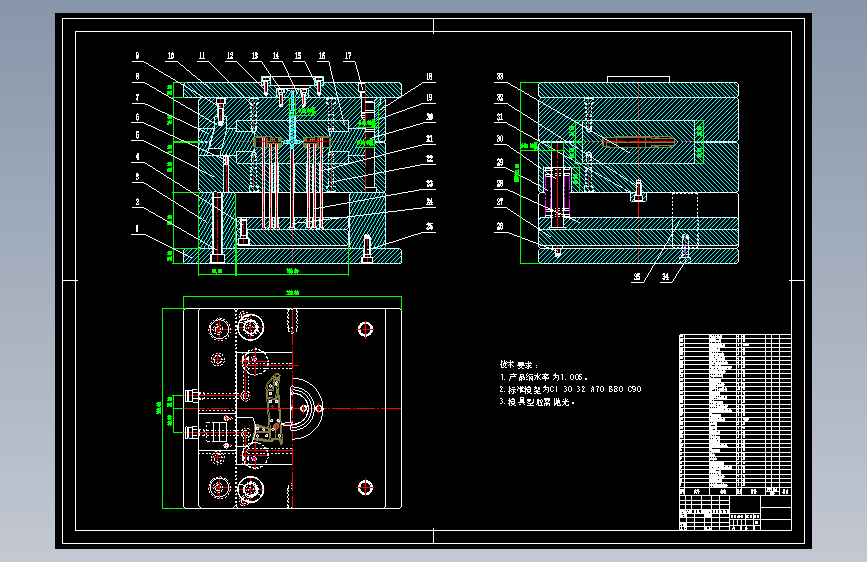Click note 2 with CI 30 32 A70 B80 C90

[571, 389]
